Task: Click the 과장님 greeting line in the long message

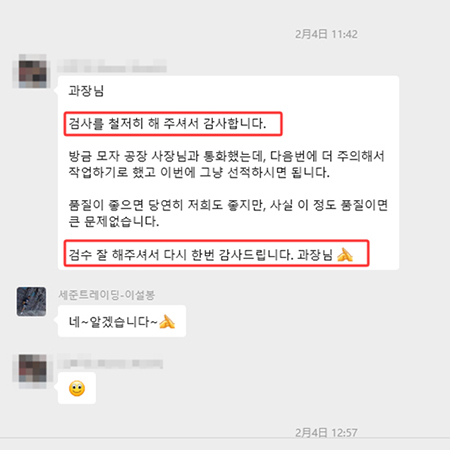Action: pos(86,91)
